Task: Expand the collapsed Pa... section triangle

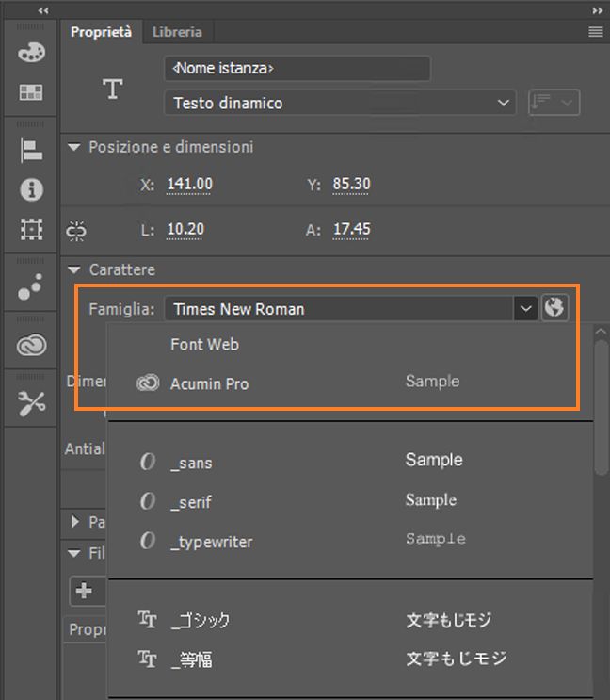Action: [x=75, y=521]
